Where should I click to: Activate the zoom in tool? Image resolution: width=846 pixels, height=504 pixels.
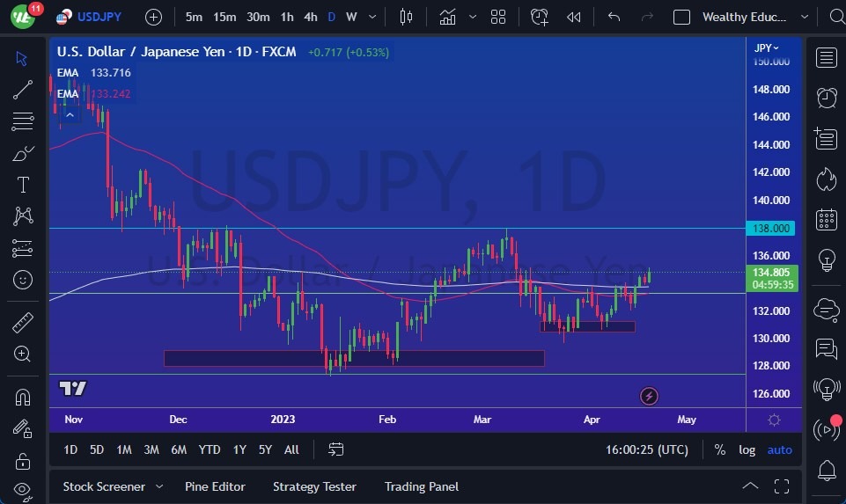coord(22,354)
